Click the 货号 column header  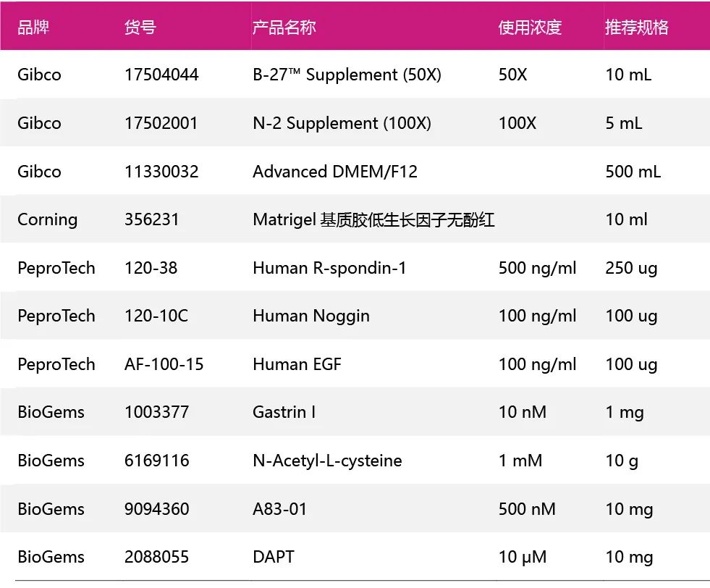click(140, 28)
